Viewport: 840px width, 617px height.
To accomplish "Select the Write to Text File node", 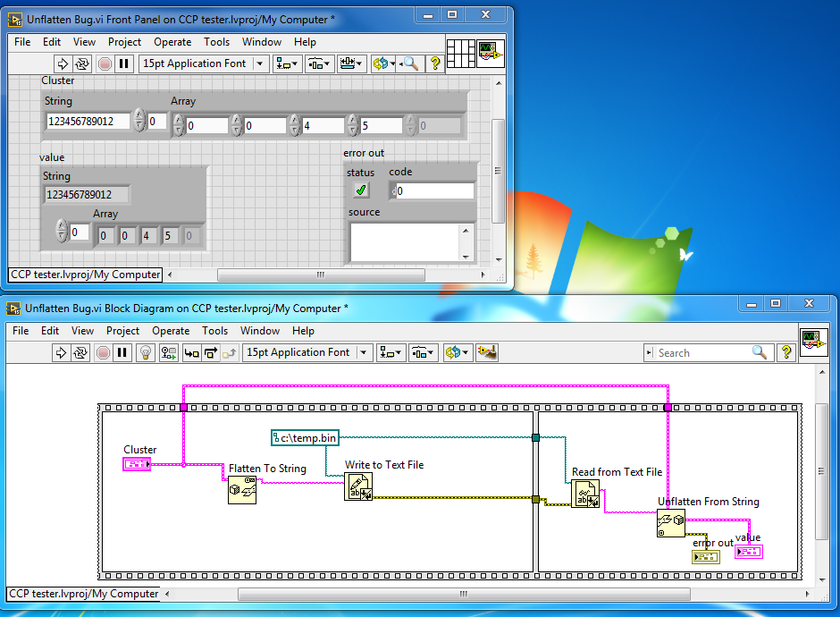I will (x=358, y=486).
